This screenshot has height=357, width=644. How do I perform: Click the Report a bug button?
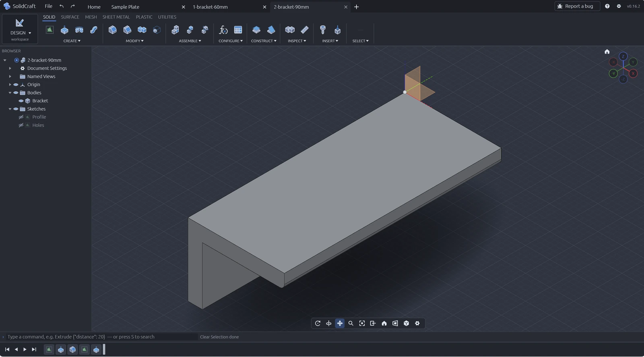coord(577,6)
